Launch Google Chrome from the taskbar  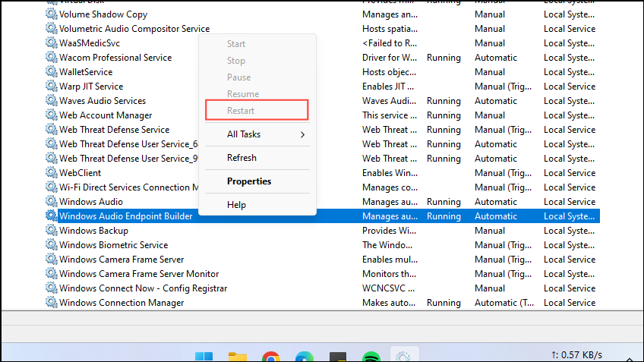pos(271,356)
